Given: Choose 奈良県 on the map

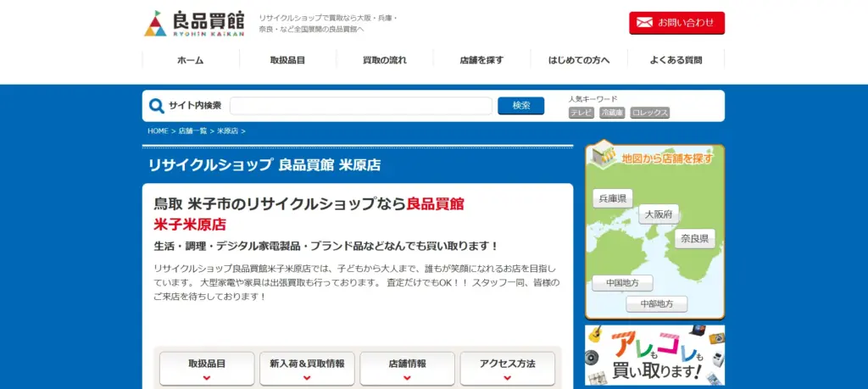Looking at the screenshot, I should coord(695,238).
